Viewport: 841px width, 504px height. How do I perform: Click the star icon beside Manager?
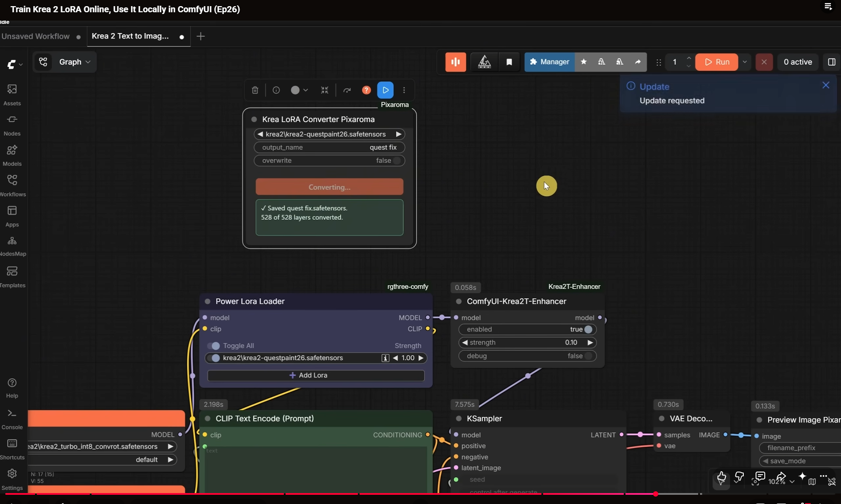[x=583, y=62]
